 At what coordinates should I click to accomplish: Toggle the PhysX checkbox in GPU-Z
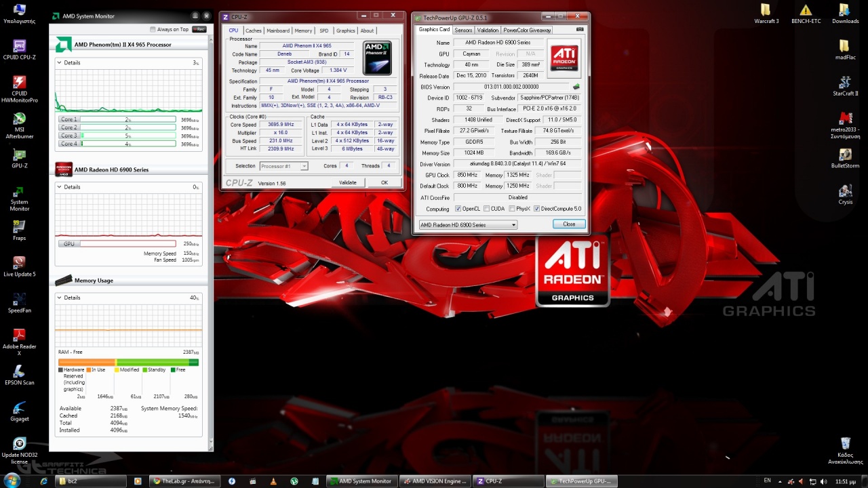[x=511, y=209]
